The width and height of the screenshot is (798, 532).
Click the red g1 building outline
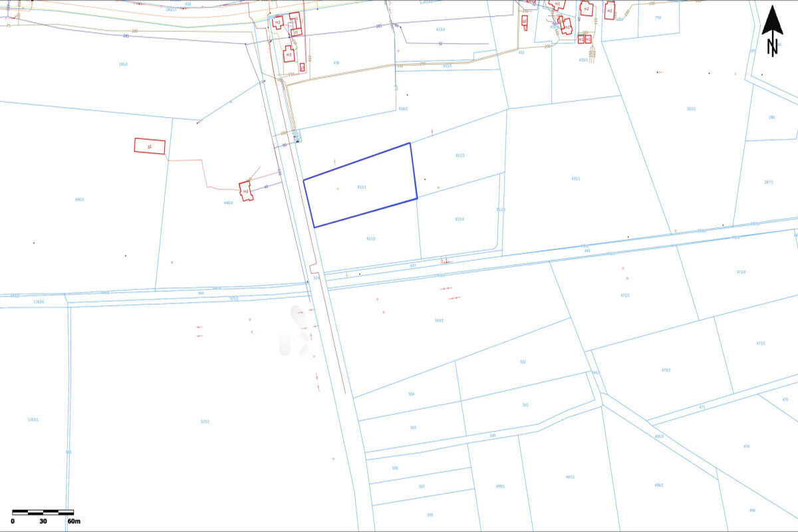click(150, 146)
